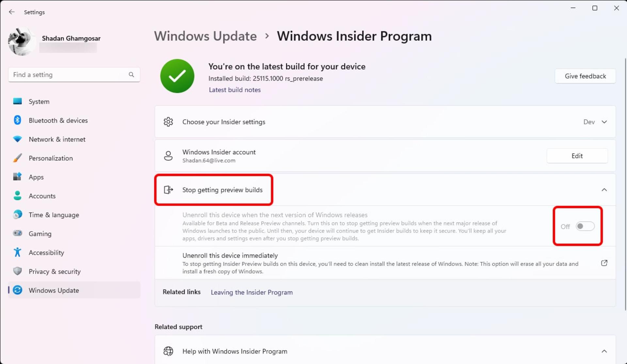Click the Accessibility figure icon
This screenshot has height=364, width=627.
click(x=17, y=252)
